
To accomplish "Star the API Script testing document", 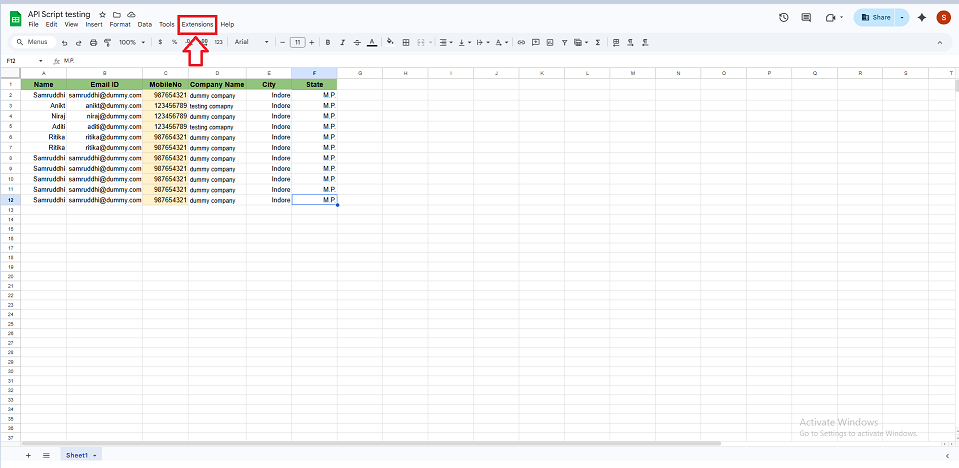I will (x=102, y=15).
